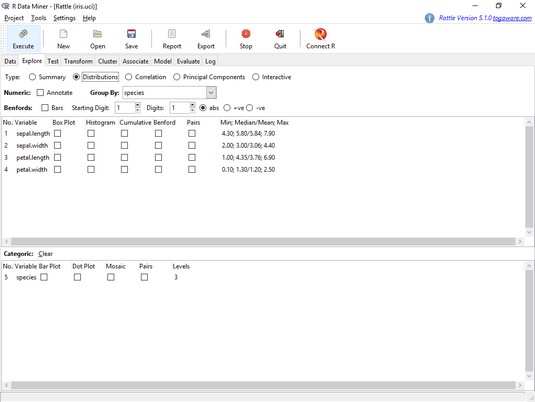This screenshot has width=535, height=402.
Task: Switch to the Log tab
Action: [x=210, y=61]
